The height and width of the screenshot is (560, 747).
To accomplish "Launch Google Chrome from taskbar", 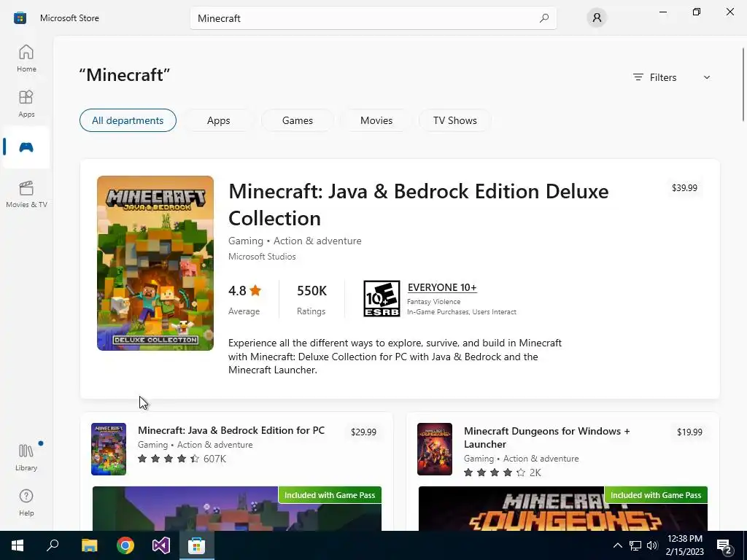I will coord(125,545).
